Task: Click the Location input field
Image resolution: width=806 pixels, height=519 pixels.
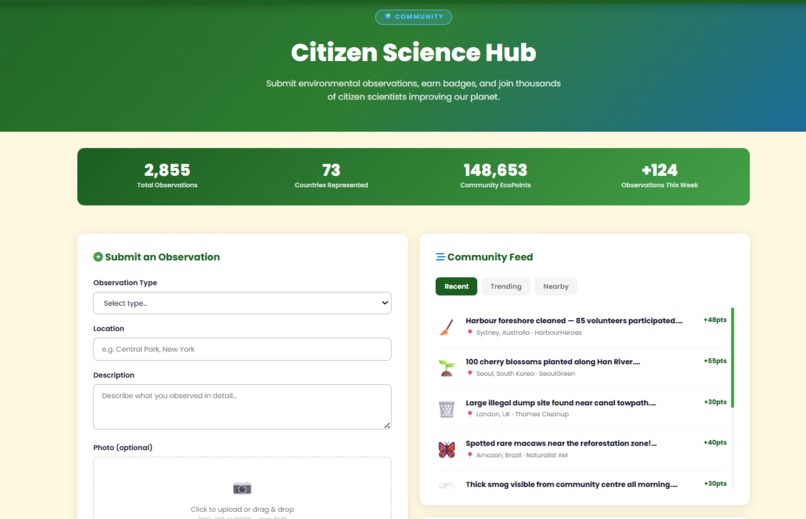Action: (242, 349)
